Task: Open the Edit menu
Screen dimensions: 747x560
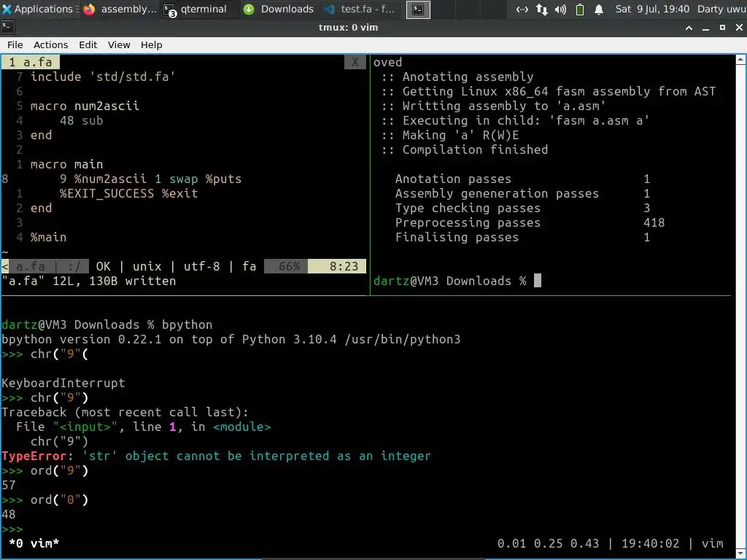Action: tap(88, 44)
